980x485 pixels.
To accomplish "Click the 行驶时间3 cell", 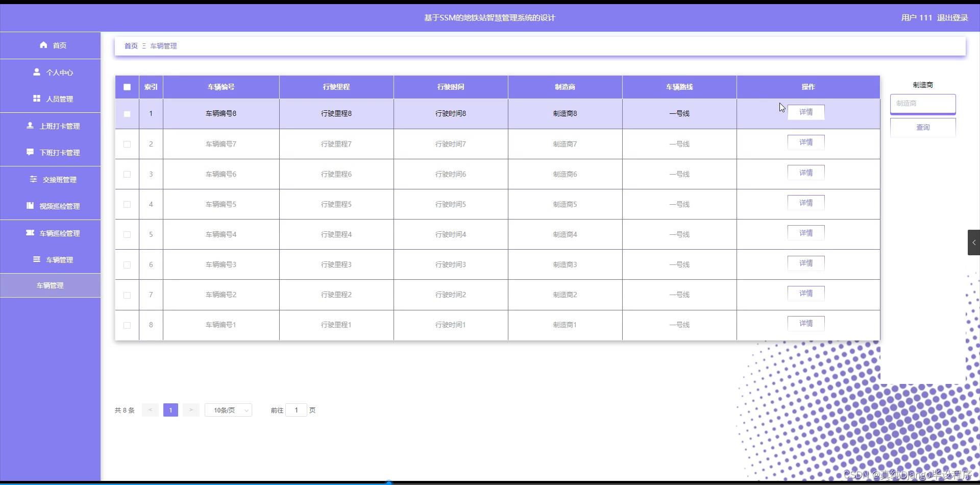I will pos(451,264).
